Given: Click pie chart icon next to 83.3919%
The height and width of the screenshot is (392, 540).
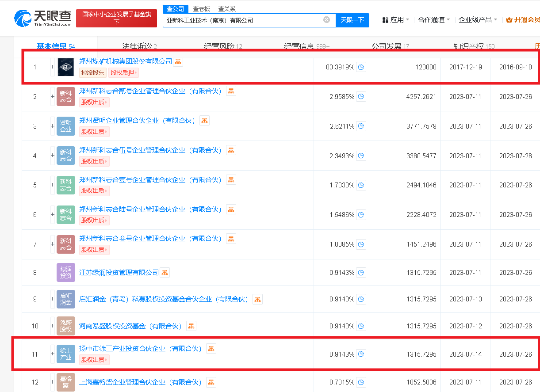Looking at the screenshot, I should coord(361,67).
